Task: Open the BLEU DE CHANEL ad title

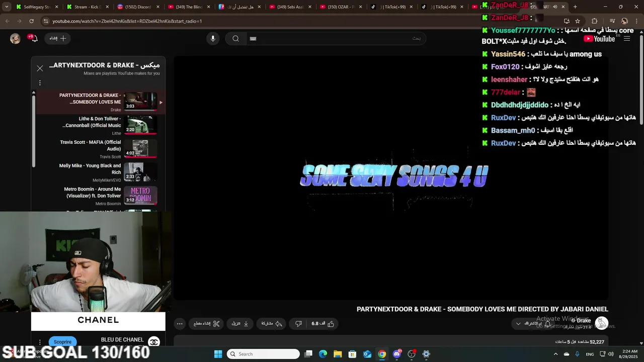Action: [122, 340]
